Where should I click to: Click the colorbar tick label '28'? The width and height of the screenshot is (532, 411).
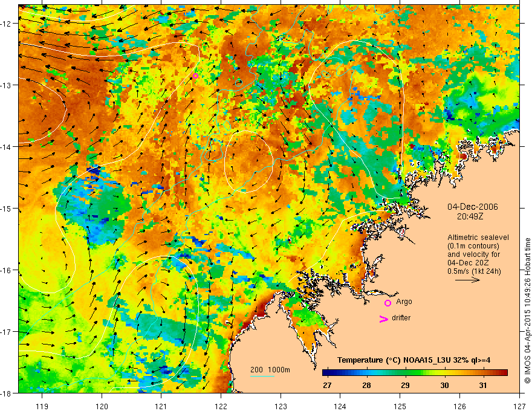[x=366, y=385]
